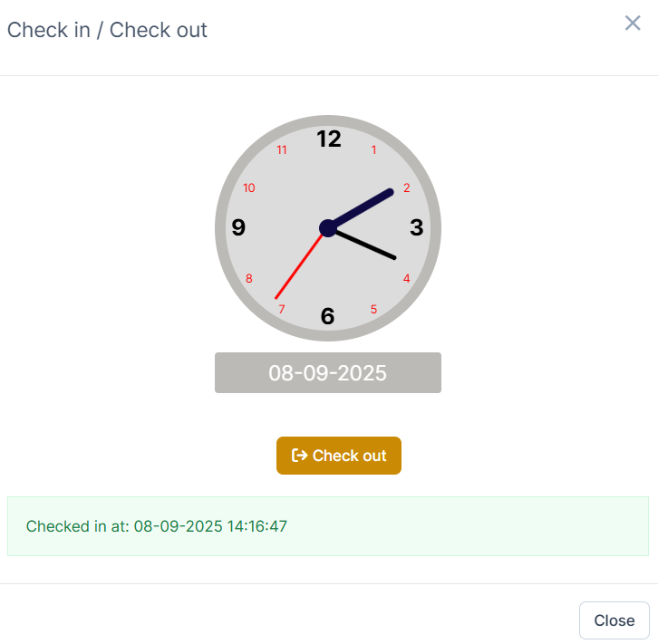Click the red 7 on the clock

(282, 310)
